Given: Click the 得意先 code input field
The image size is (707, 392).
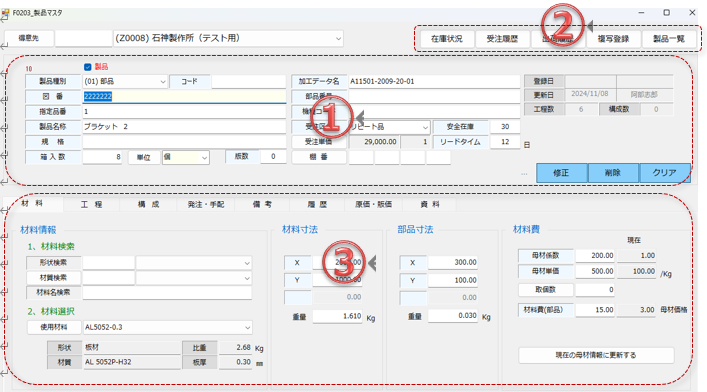Looking at the screenshot, I should tap(83, 38).
